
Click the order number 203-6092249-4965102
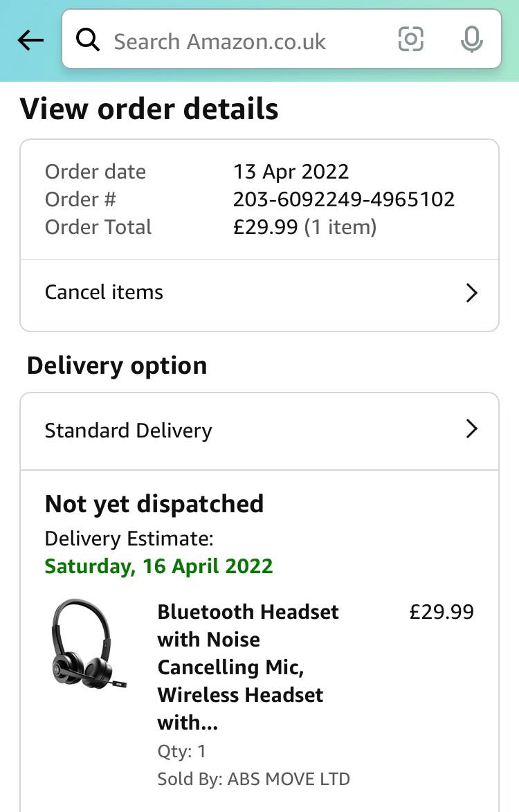tap(344, 199)
